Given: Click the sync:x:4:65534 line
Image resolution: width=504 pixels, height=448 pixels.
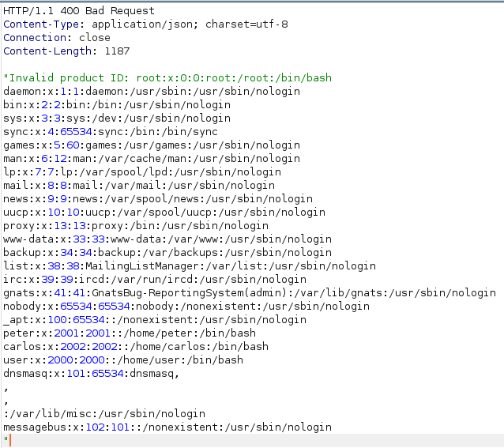Looking at the screenshot, I should 111,132.
